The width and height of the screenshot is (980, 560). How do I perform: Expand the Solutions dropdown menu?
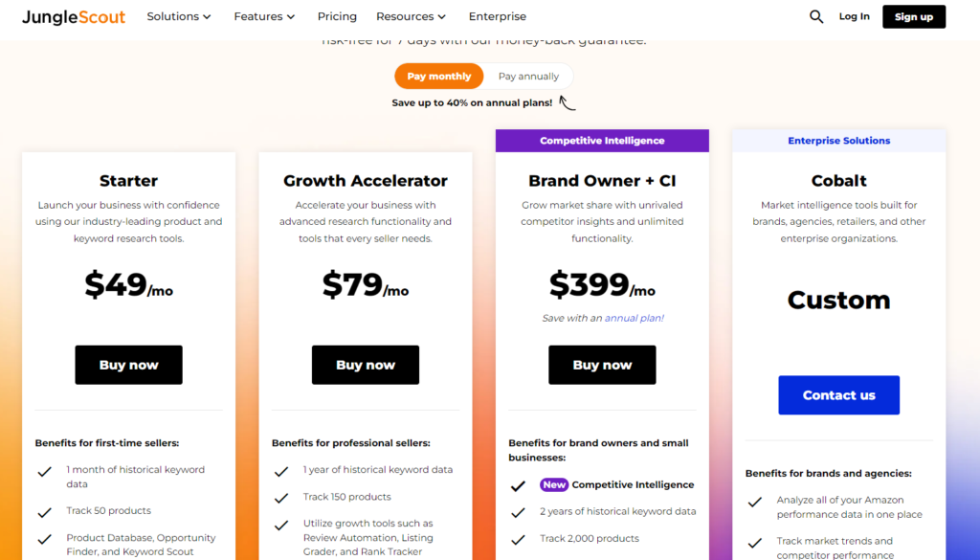click(179, 16)
